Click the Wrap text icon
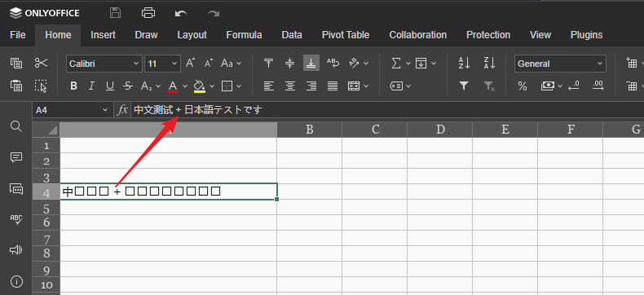This screenshot has width=644, height=295. pos(333,64)
